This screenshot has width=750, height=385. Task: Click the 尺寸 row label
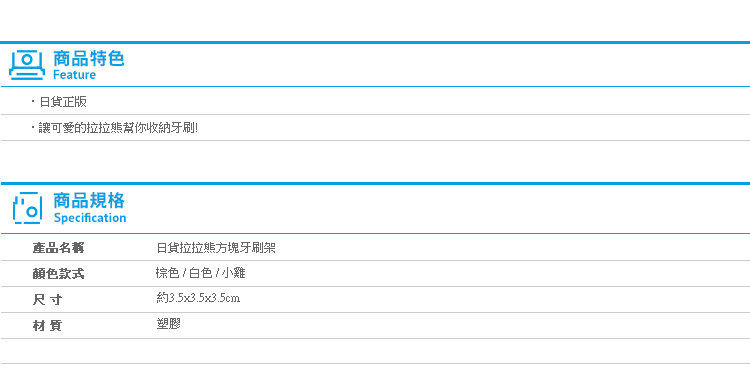click(x=47, y=300)
